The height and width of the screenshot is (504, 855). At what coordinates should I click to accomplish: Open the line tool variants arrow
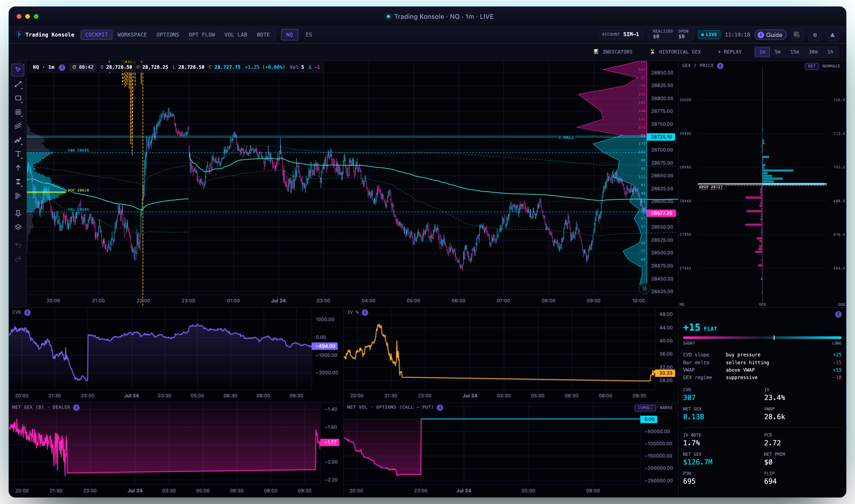point(22,88)
